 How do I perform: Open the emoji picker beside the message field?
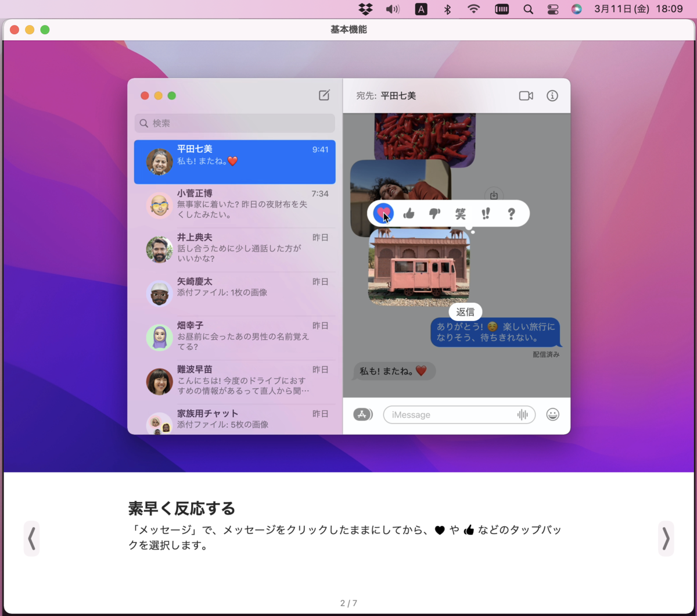[552, 414]
